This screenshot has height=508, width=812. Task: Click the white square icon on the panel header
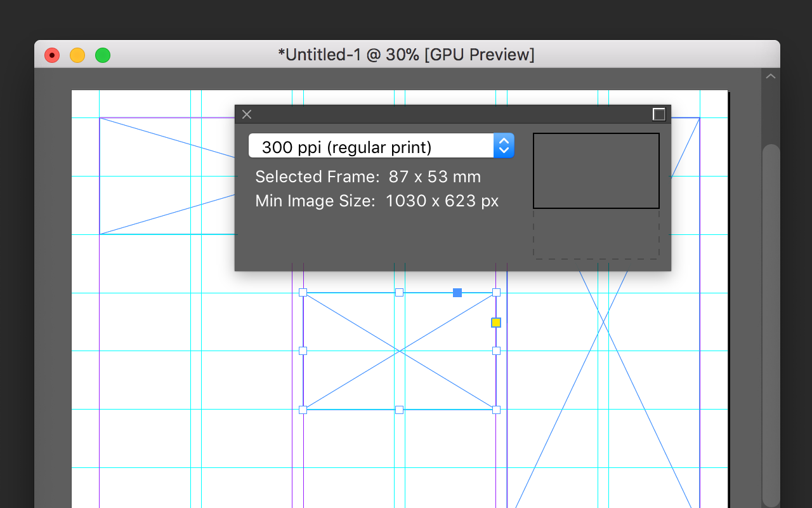(x=658, y=114)
